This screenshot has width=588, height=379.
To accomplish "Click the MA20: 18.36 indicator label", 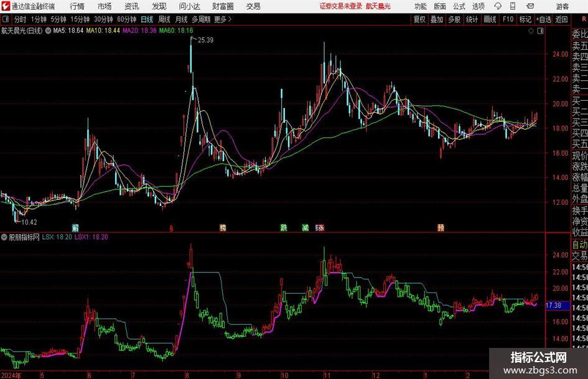I will [139, 30].
